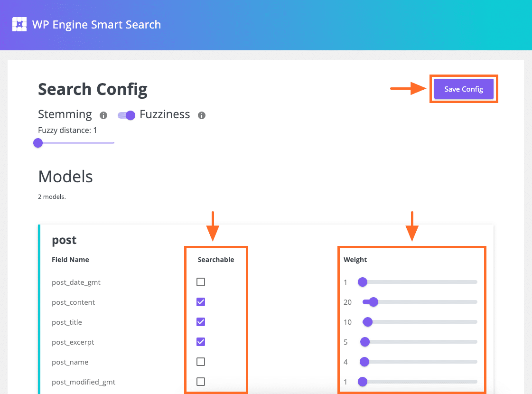Select the post model title in Models section
Image resolution: width=532 pixels, height=394 pixels.
[x=64, y=240]
